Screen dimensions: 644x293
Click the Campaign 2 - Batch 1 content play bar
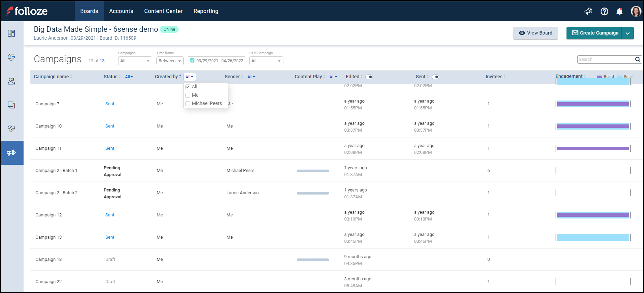point(312,171)
